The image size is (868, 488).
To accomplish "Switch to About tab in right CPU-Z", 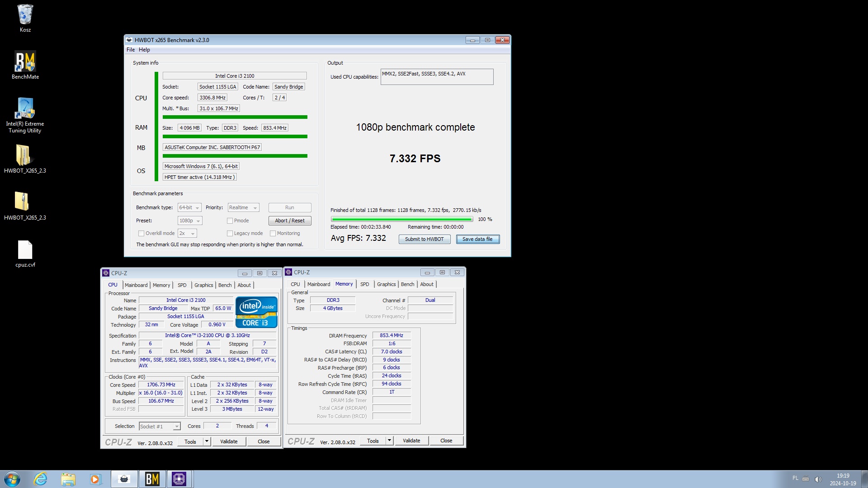I will [x=427, y=284].
